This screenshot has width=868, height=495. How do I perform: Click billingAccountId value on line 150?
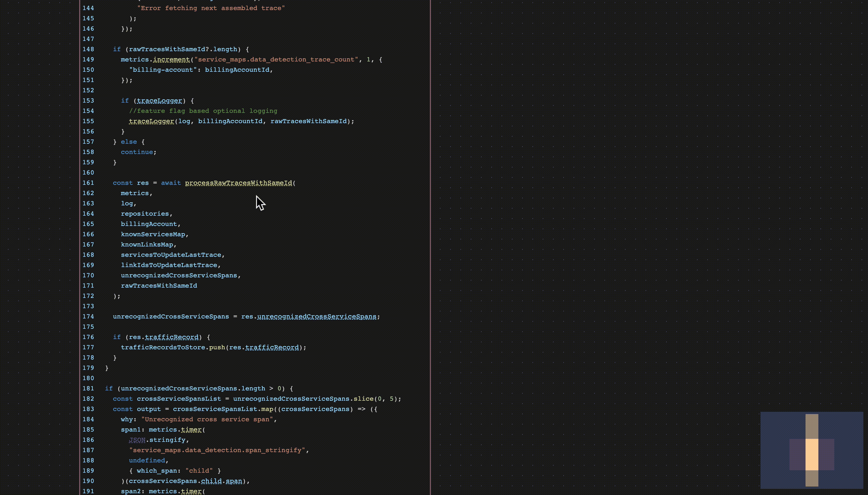point(237,70)
